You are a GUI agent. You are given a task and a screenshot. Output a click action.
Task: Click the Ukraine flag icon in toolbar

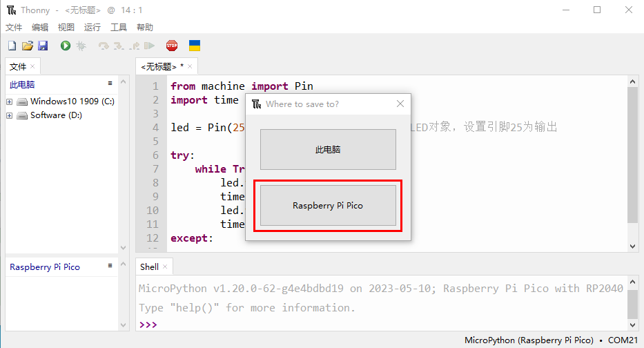pos(195,46)
